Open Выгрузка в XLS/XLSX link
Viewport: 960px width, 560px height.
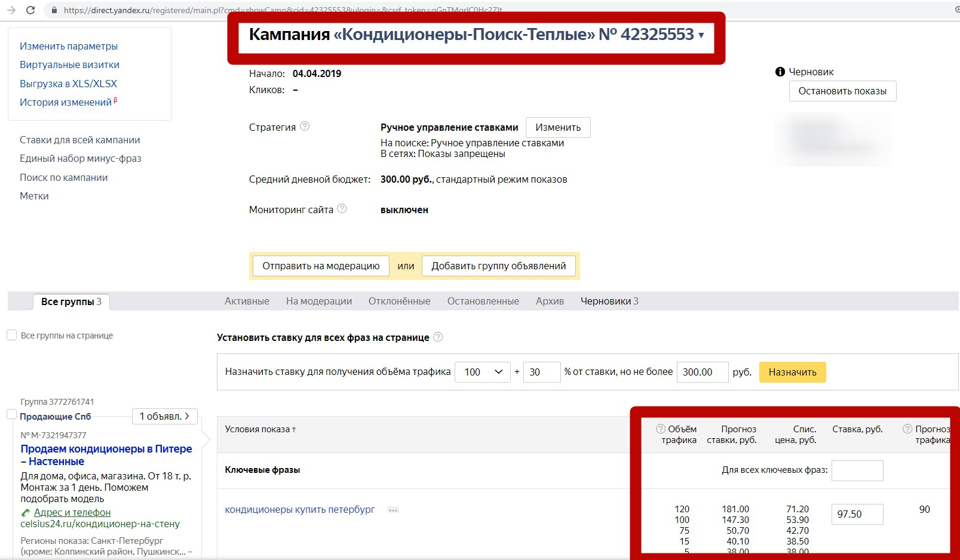[x=68, y=84]
